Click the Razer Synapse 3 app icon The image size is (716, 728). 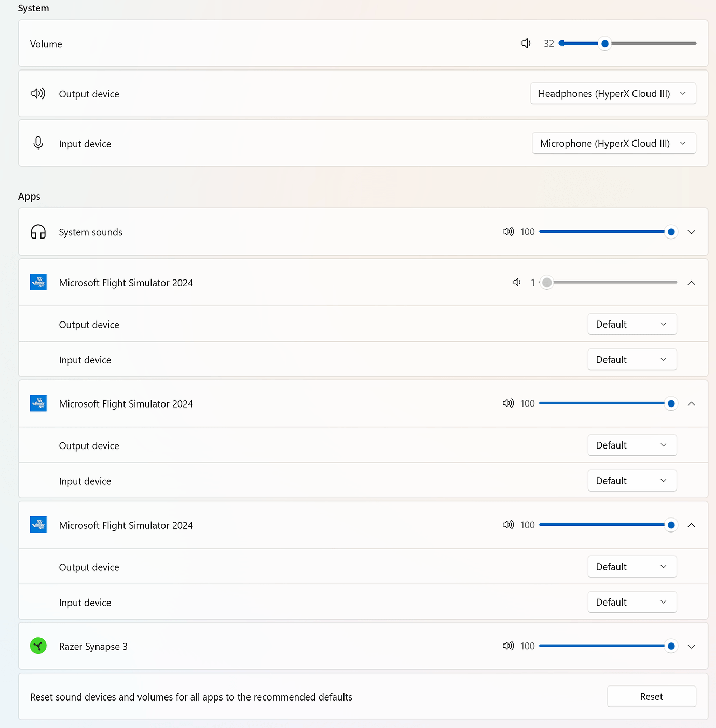tap(38, 646)
